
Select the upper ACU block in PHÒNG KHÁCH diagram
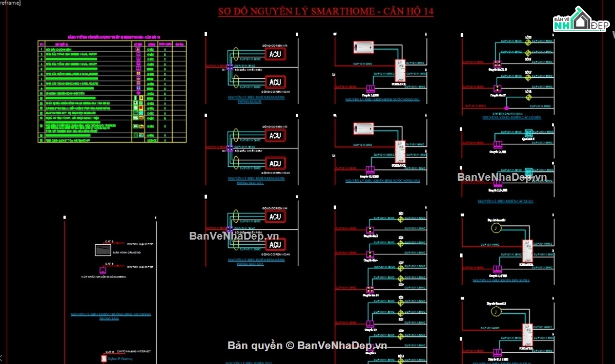click(x=275, y=54)
